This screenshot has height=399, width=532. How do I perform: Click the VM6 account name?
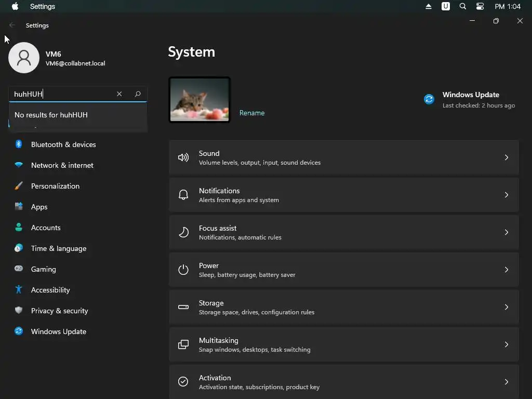coord(54,54)
